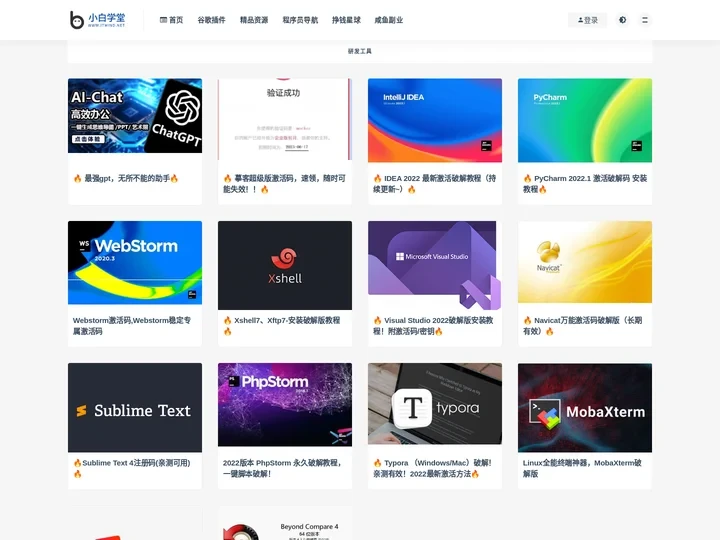The image size is (720, 540).
Task: Click the Xshell red shell icon
Action: pyautogui.click(x=284, y=258)
